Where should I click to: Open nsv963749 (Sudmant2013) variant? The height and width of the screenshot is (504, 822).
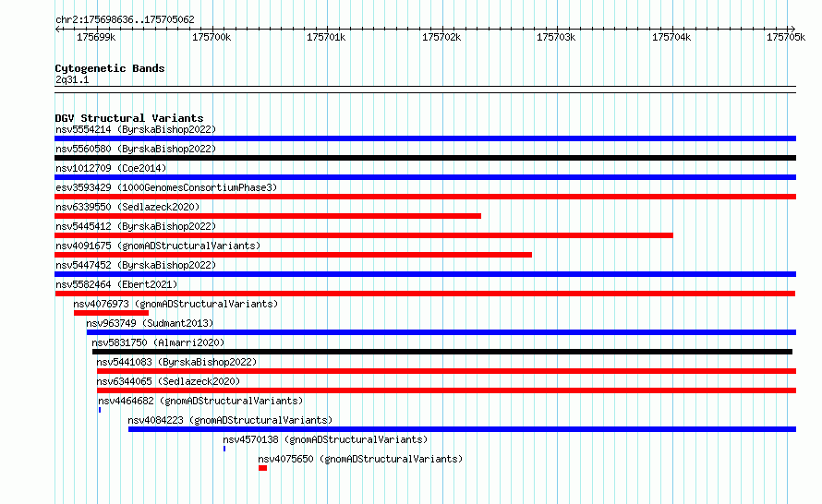pos(150,323)
